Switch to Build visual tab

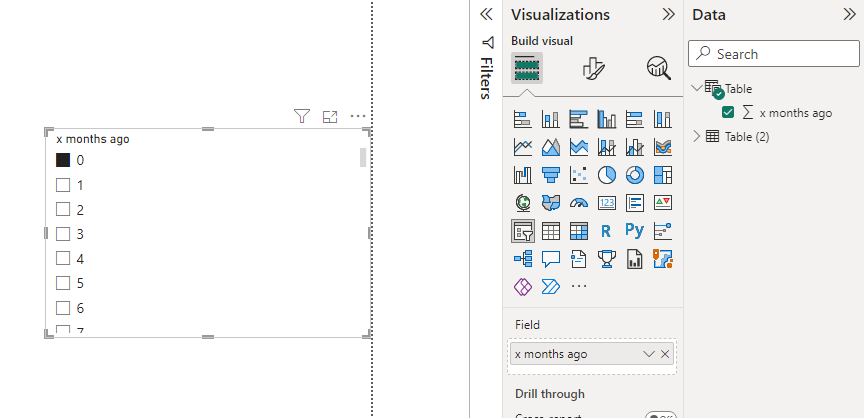tap(527, 68)
